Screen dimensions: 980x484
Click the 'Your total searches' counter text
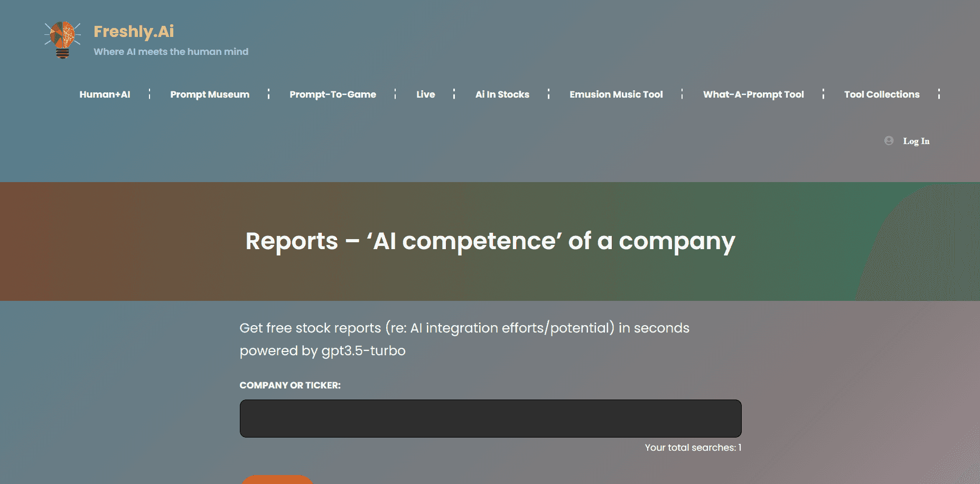pyautogui.click(x=693, y=448)
